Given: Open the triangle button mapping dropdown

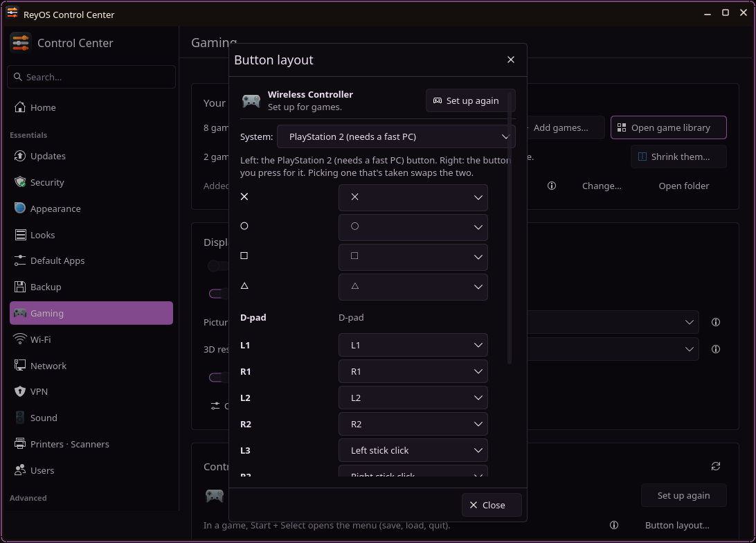Looking at the screenshot, I should (x=413, y=287).
